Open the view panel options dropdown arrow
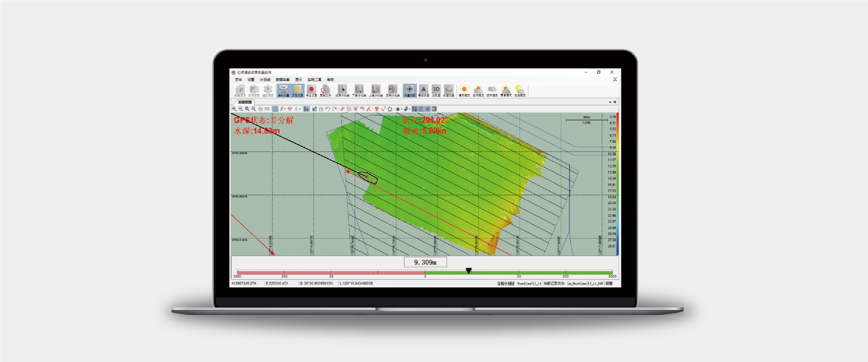The height and width of the screenshot is (362, 868). coord(610,102)
